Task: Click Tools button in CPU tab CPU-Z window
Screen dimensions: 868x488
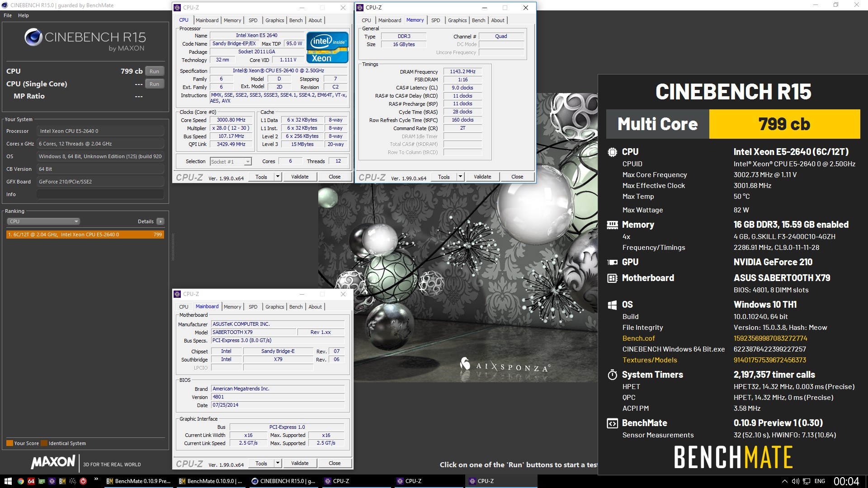Action: point(261,177)
